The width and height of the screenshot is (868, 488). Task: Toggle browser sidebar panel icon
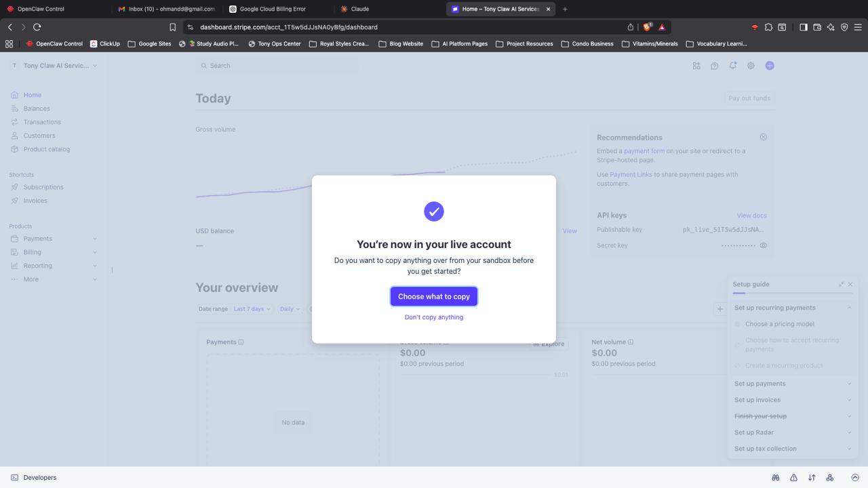tap(803, 27)
